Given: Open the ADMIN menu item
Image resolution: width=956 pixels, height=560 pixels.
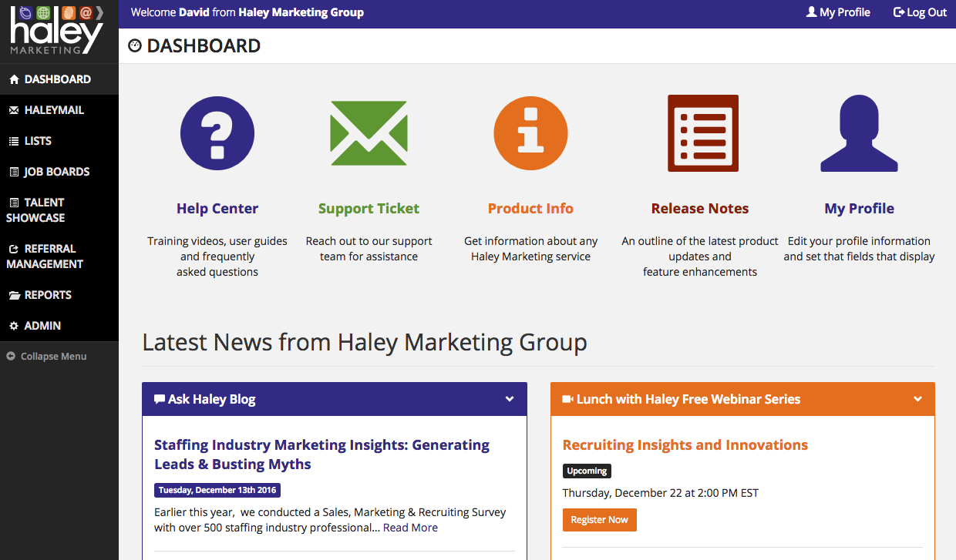Looking at the screenshot, I should [59, 326].
